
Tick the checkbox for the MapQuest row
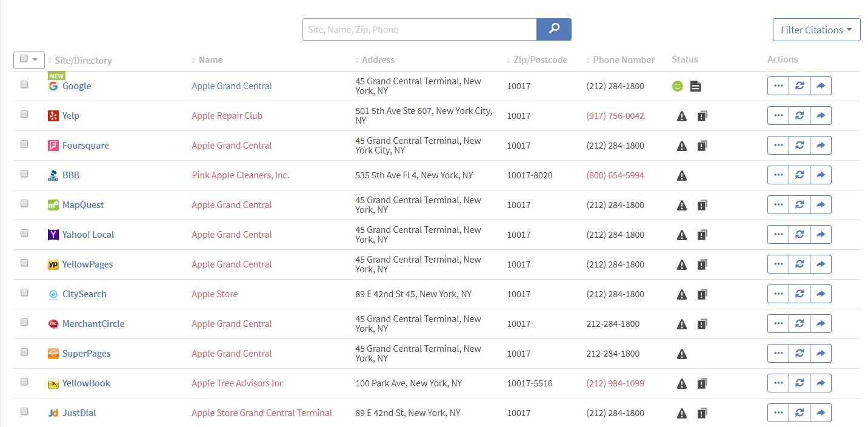[24, 203]
